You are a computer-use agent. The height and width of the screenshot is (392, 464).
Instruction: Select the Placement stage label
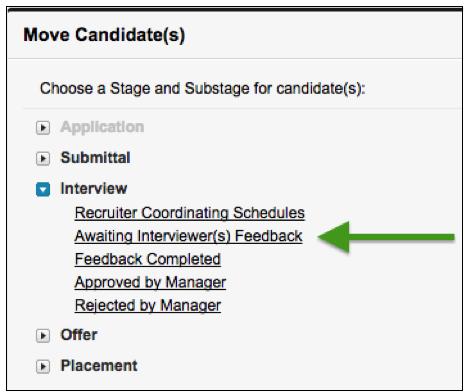[x=99, y=366]
